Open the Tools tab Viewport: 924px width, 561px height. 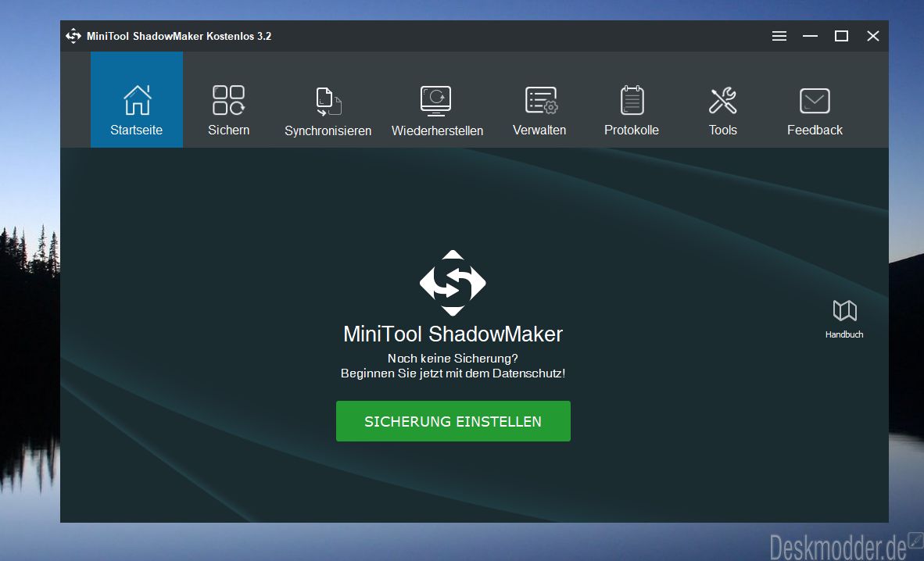(722, 111)
